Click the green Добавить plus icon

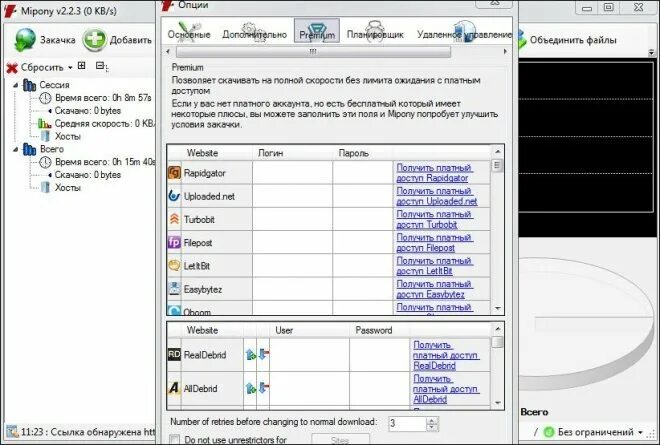[x=94, y=40]
